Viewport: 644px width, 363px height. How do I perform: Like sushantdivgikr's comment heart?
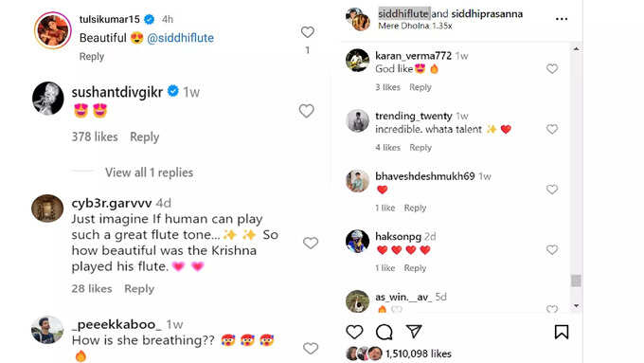tap(307, 111)
